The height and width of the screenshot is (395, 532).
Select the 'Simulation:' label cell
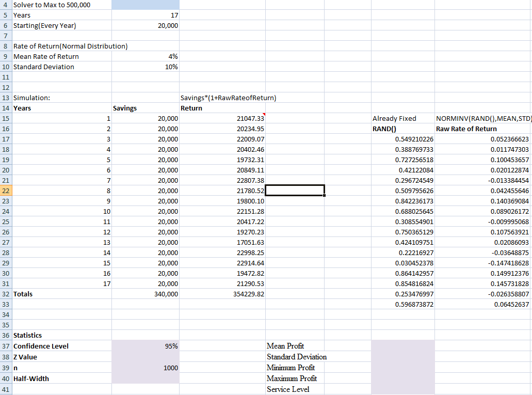pyautogui.click(x=62, y=98)
